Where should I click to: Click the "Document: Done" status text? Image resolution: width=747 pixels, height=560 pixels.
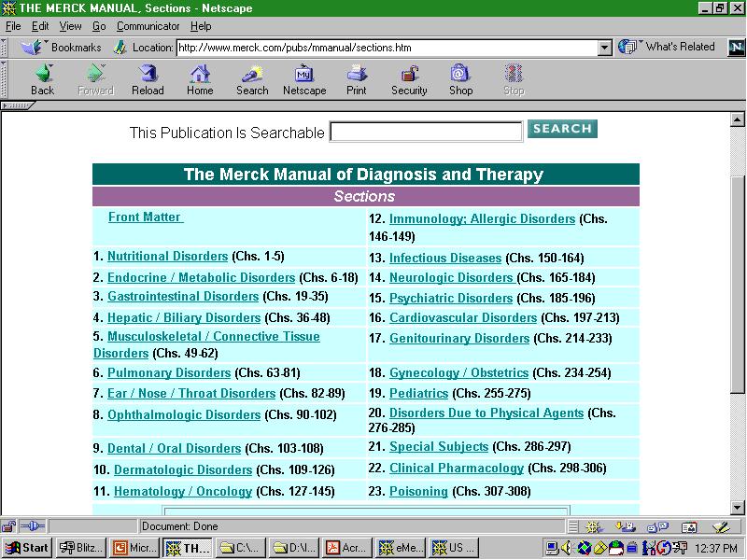click(x=179, y=526)
